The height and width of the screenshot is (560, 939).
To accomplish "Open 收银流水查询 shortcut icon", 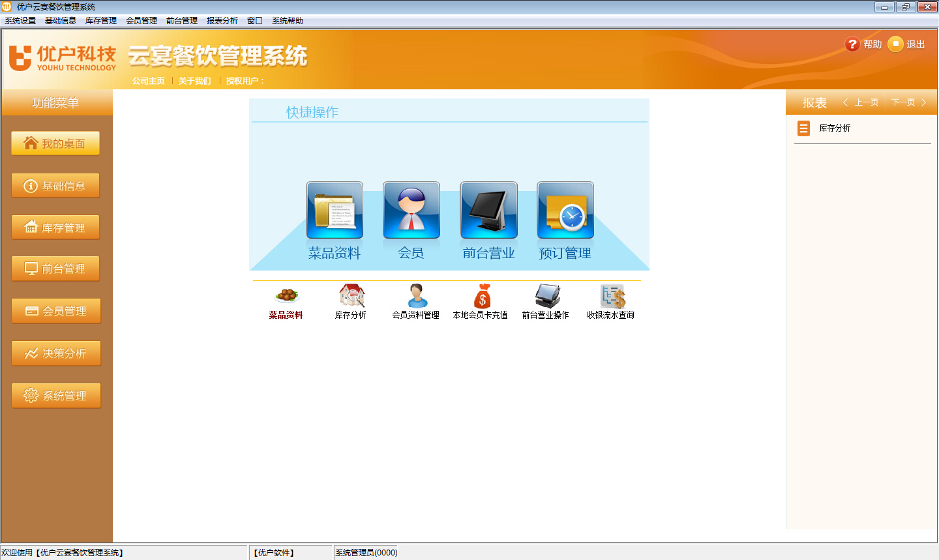I will 612,296.
